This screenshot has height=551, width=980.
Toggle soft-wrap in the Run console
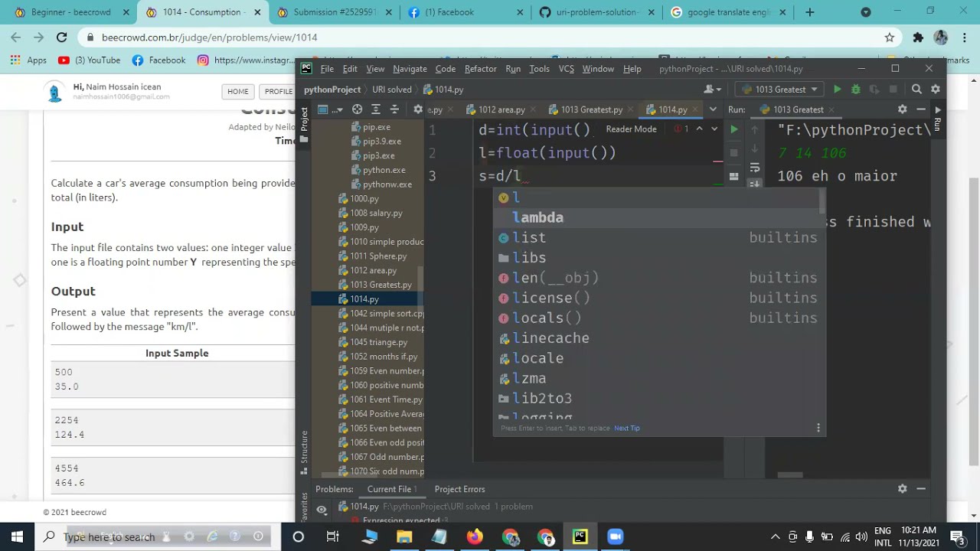pos(755,168)
